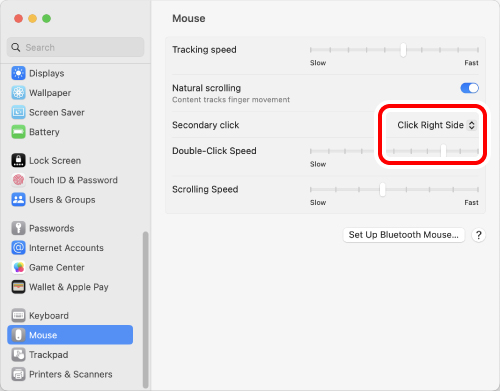Select the Screen Saver icon
Viewport: 500px width, 391px height.
point(18,112)
